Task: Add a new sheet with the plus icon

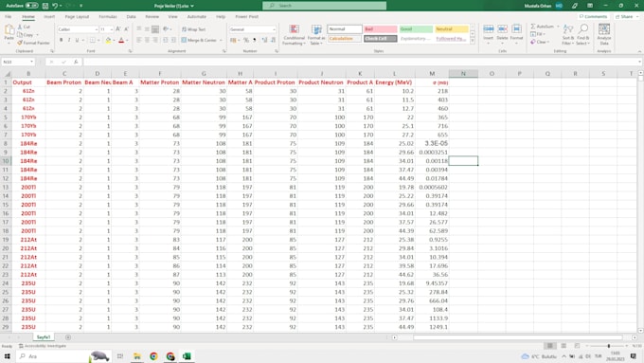Action: (x=68, y=337)
